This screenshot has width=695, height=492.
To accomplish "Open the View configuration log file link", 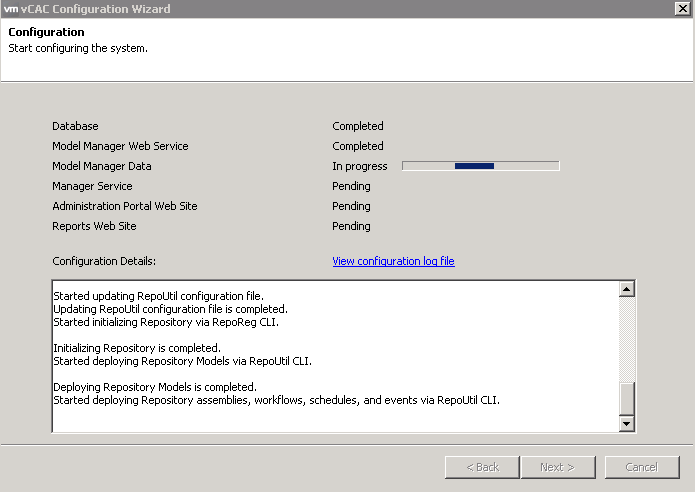I will coord(393,261).
